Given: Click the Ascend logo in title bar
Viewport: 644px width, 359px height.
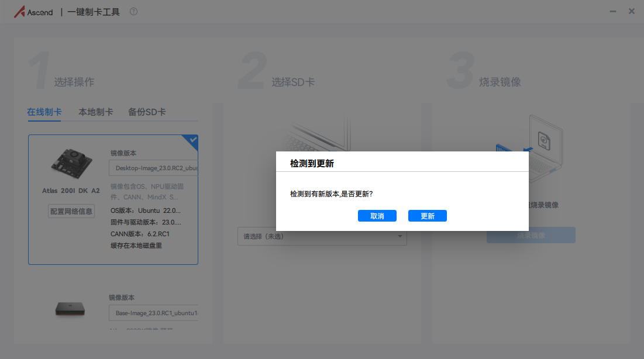Looking at the screenshot, I should click(x=33, y=12).
